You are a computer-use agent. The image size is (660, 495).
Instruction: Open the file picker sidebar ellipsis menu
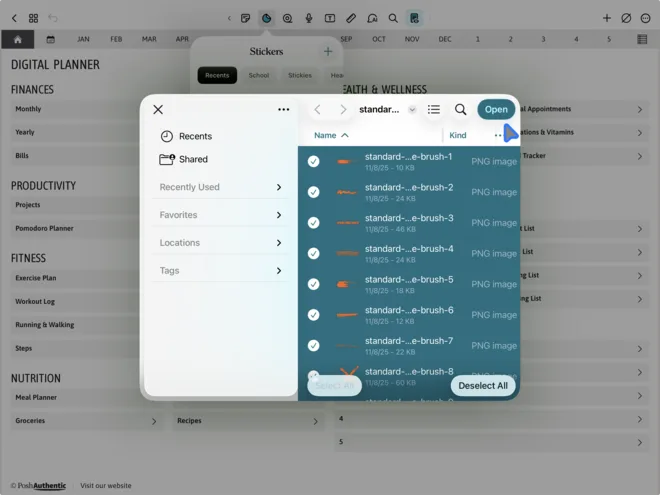284,109
